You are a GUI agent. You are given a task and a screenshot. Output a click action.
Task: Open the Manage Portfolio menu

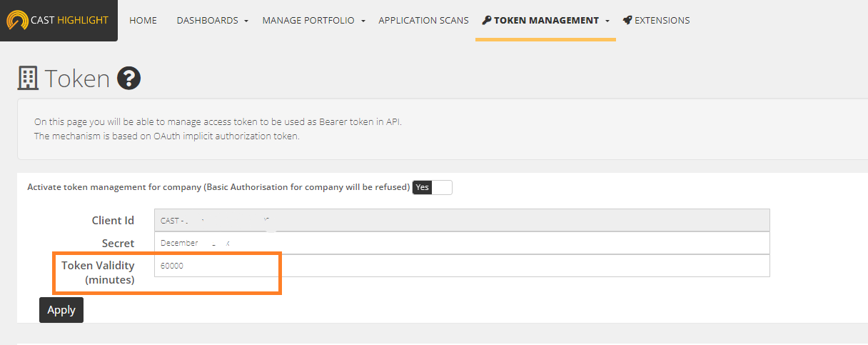coord(308,20)
